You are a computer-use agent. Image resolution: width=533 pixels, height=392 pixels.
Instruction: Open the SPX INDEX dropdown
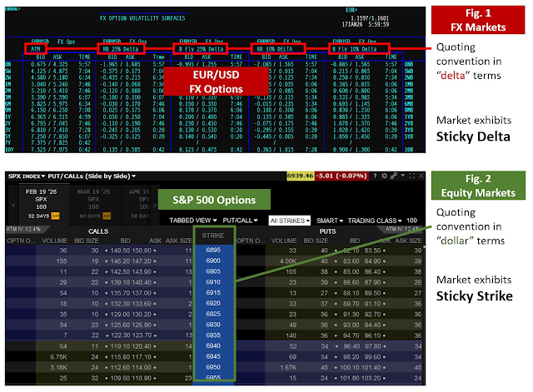coord(27,176)
